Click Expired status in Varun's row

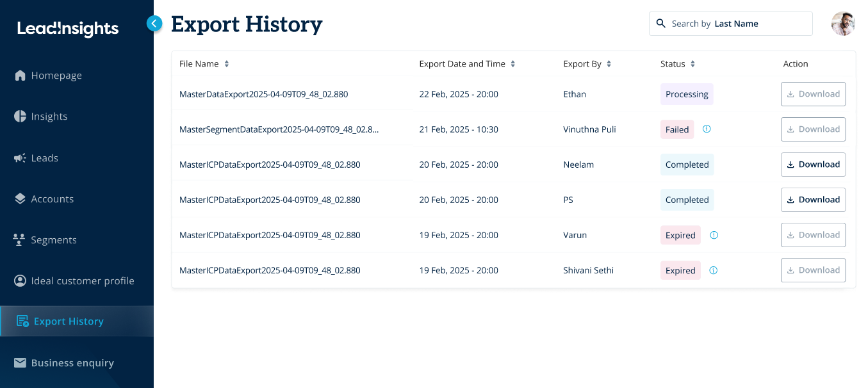[x=680, y=235]
